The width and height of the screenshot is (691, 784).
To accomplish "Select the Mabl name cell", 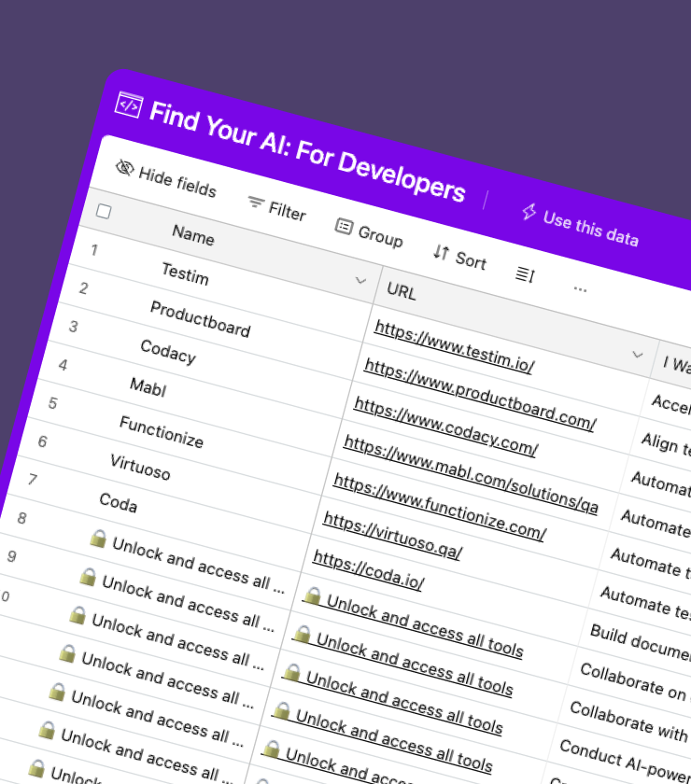I will (x=148, y=386).
